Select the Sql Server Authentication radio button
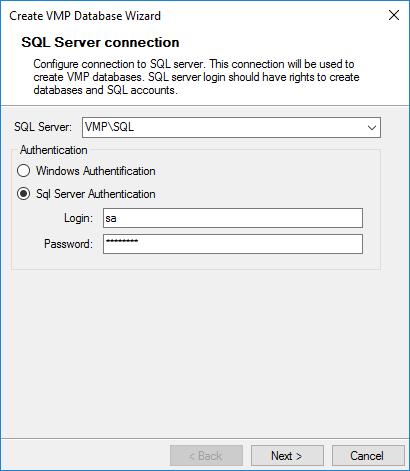This screenshot has width=410, height=471. [x=23, y=194]
